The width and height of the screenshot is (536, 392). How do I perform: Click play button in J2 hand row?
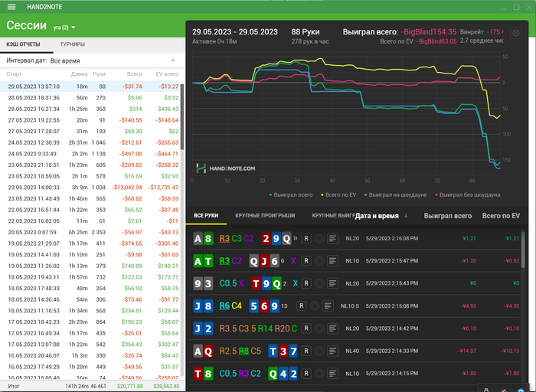pos(319,328)
